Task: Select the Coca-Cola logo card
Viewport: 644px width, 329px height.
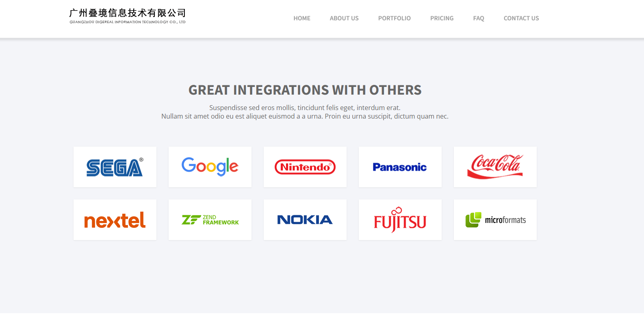Action: tap(495, 167)
